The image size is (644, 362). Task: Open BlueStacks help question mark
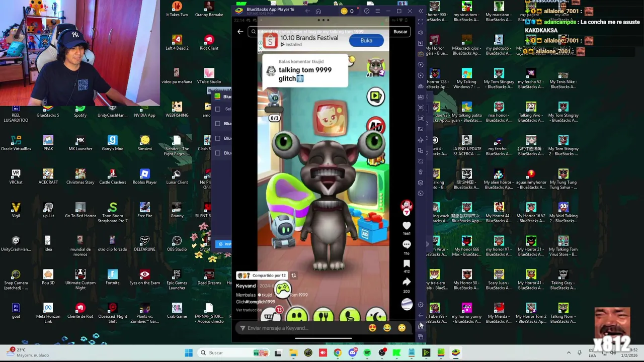coord(367,11)
